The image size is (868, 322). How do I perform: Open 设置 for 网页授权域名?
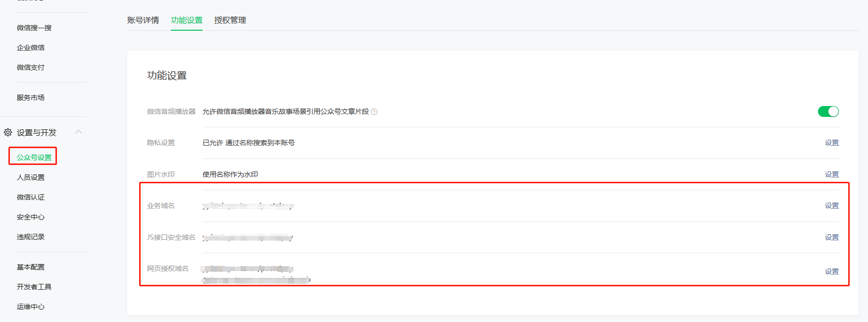pyautogui.click(x=831, y=271)
